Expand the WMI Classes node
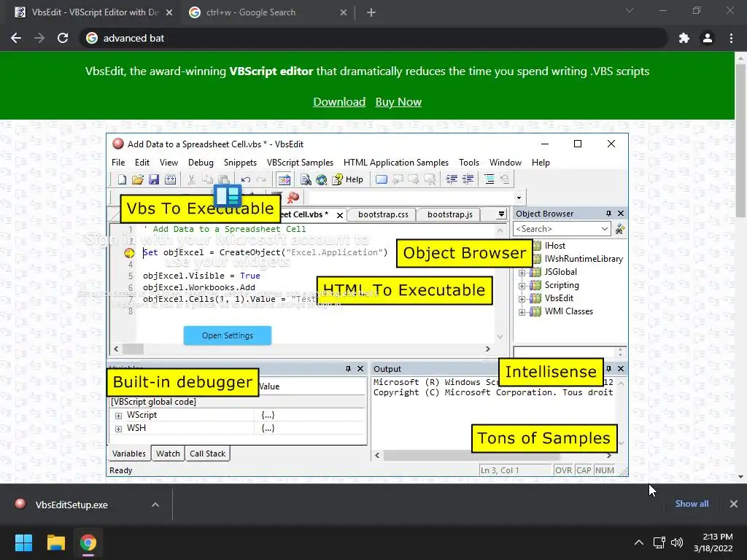This screenshot has width=747, height=560. tap(522, 312)
